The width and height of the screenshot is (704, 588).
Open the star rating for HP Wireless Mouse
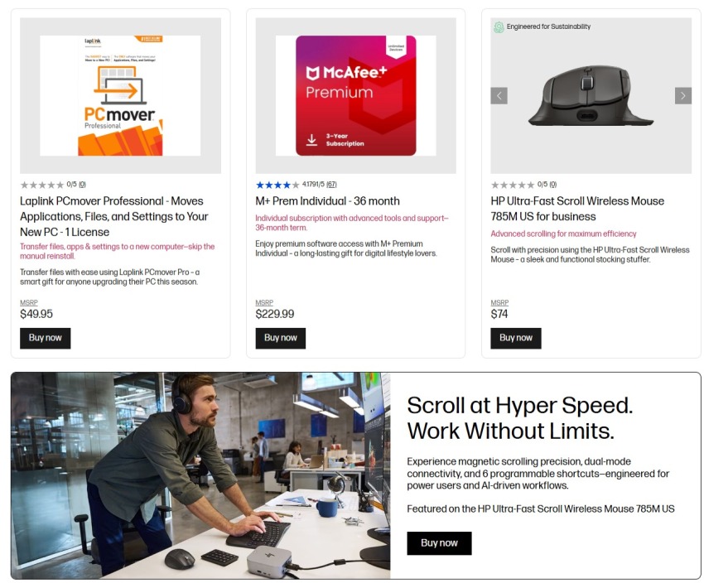point(513,185)
